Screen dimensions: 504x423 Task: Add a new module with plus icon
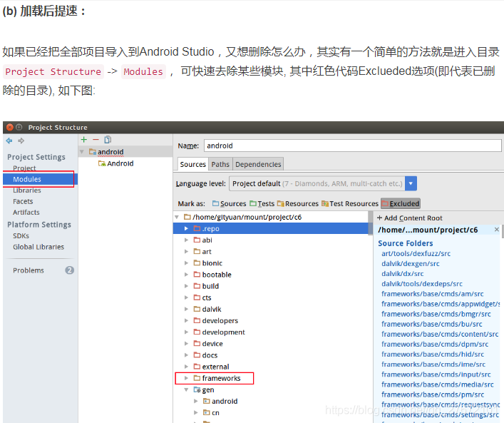84,139
